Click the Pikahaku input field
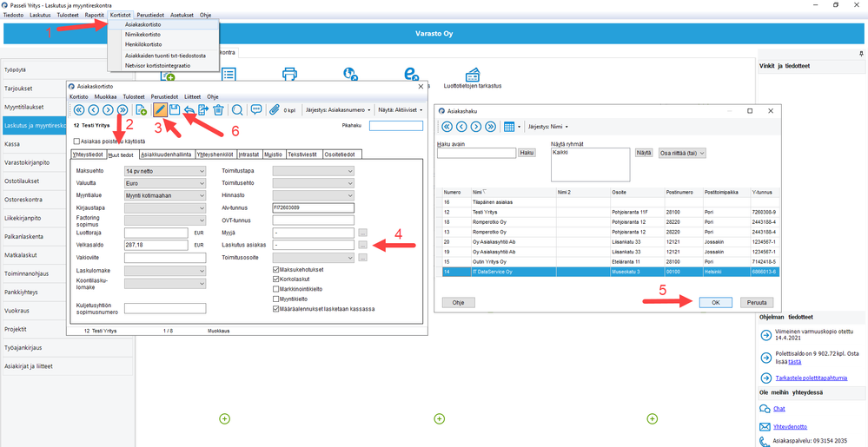Image resolution: width=868 pixels, height=447 pixels. pyautogui.click(x=396, y=126)
